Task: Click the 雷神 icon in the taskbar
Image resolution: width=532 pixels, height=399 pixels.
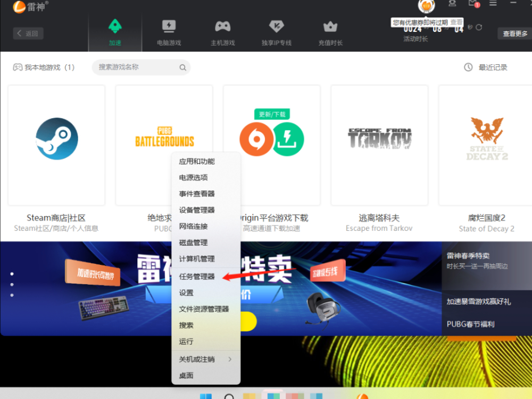Action: (x=362, y=396)
